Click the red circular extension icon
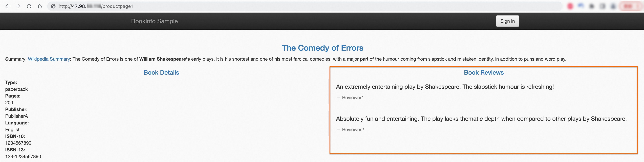644x162 pixels. [x=570, y=6]
